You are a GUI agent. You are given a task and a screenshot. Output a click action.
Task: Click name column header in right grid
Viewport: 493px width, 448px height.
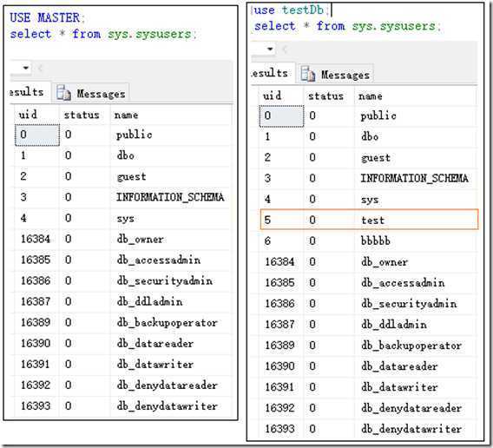(x=416, y=96)
